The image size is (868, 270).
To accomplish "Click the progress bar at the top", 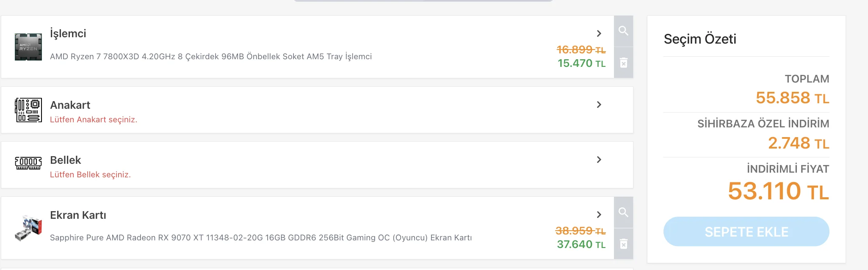I will tap(423, 1).
